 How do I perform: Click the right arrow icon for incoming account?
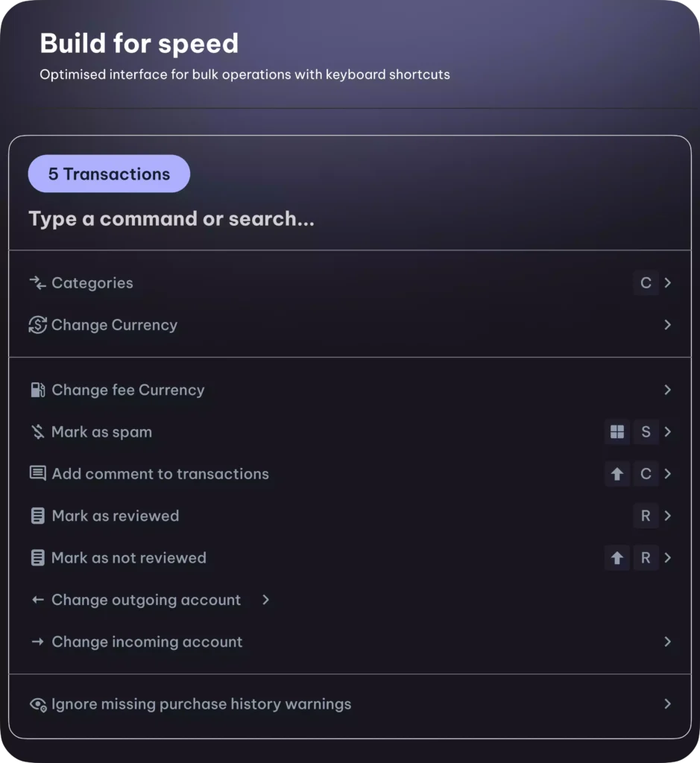pos(37,642)
